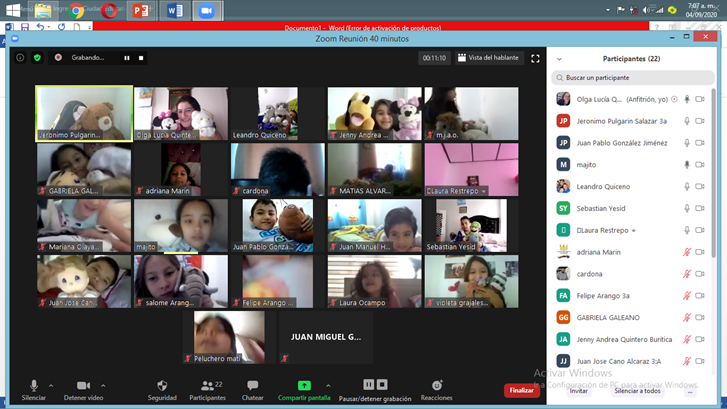This screenshot has height=409, width=727.
Task: Stop camera using Detener video
Action: (x=83, y=387)
